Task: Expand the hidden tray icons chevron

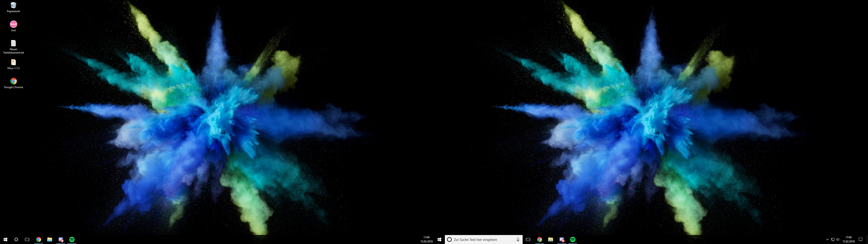Action: pos(827,240)
